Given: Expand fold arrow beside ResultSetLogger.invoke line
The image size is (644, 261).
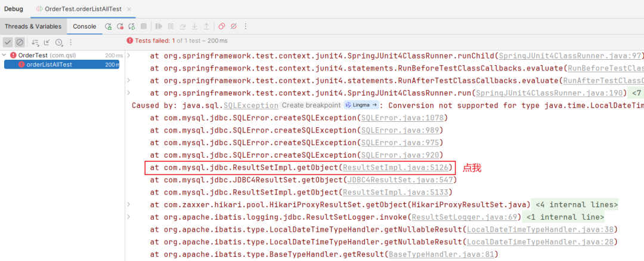Looking at the screenshot, I should click(129, 217).
